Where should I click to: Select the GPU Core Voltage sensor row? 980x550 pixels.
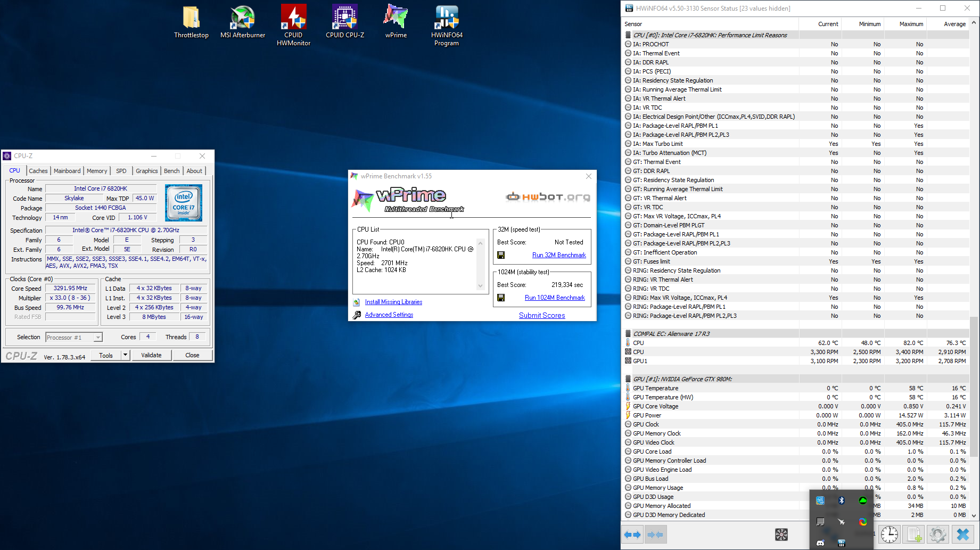coord(796,406)
